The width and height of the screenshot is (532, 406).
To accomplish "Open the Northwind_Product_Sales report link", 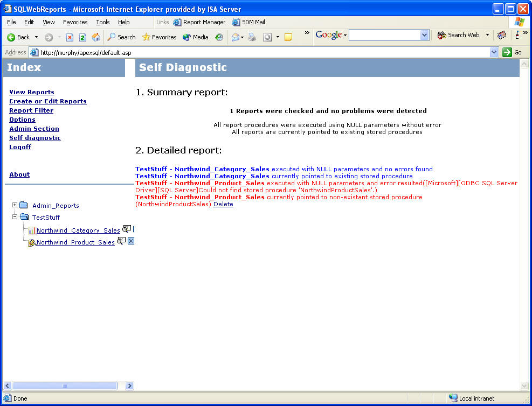I will 75,242.
